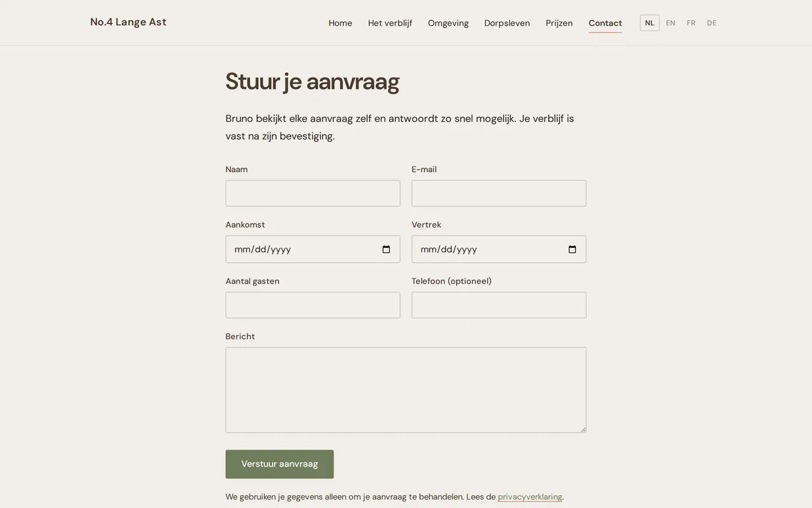Screen dimensions: 812x508
Task: Click the E-mail label
Action: tap(424, 170)
